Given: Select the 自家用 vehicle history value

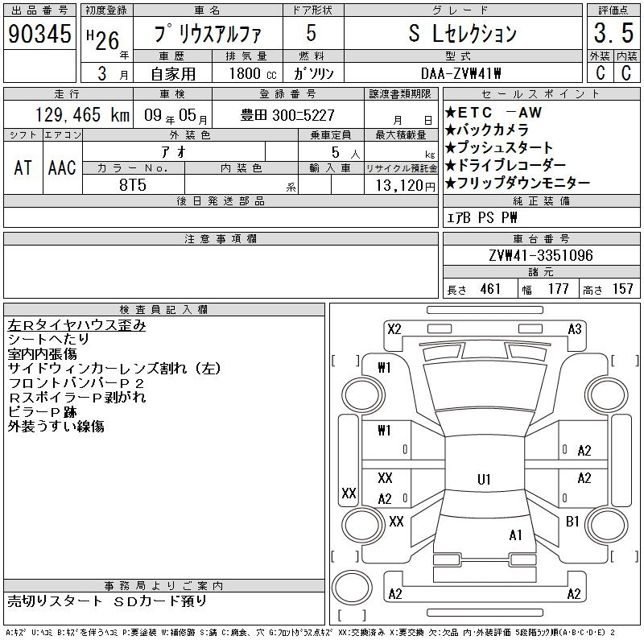Looking at the screenshot, I should tap(173, 74).
